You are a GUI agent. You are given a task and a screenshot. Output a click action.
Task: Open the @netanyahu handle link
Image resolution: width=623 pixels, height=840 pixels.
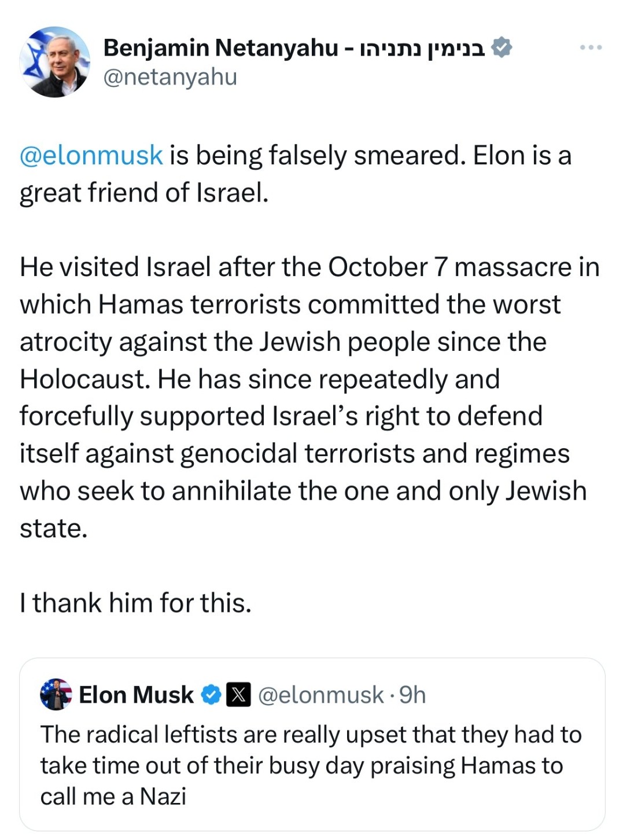point(169,77)
